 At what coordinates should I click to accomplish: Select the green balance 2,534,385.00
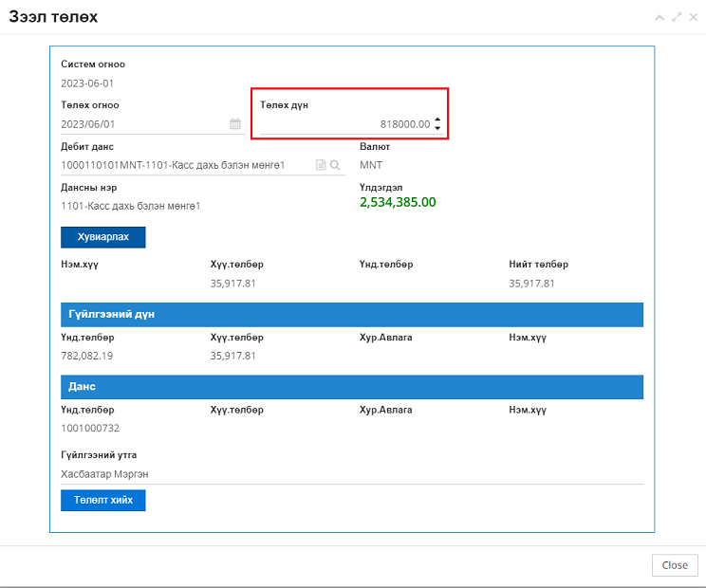point(398,202)
